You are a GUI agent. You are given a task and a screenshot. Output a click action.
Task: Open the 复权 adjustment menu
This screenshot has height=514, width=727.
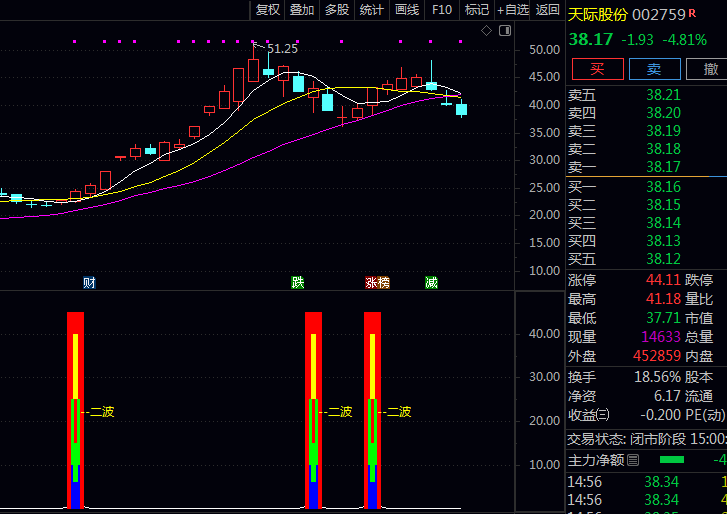point(268,10)
